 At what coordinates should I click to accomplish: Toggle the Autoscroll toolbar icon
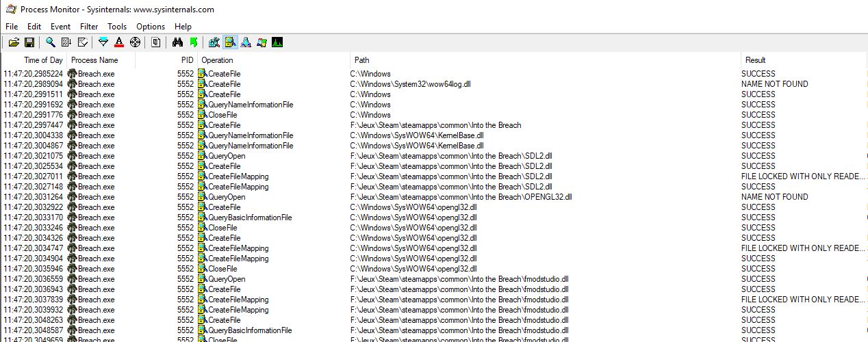click(x=66, y=42)
